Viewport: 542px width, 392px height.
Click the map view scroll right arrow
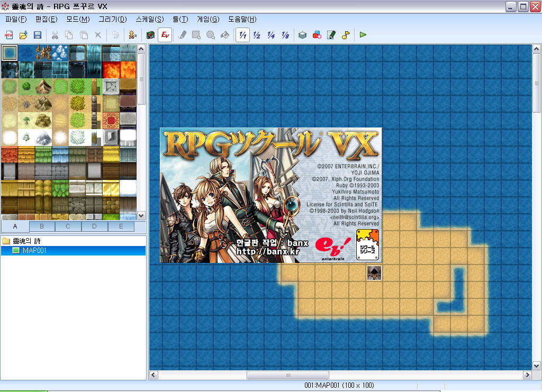coord(528,375)
